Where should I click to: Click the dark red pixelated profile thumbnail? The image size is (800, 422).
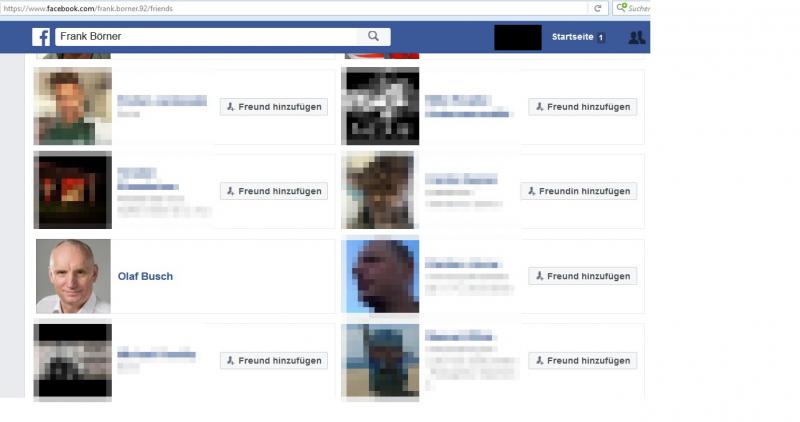click(72, 191)
